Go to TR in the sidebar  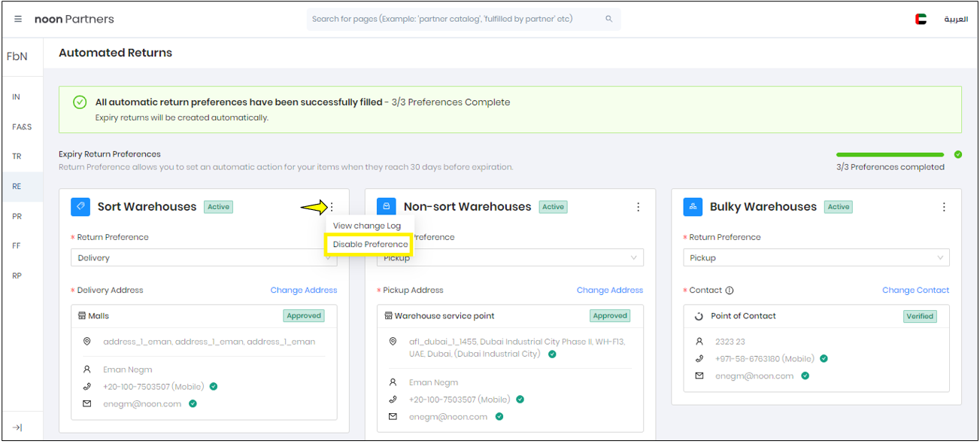17,157
